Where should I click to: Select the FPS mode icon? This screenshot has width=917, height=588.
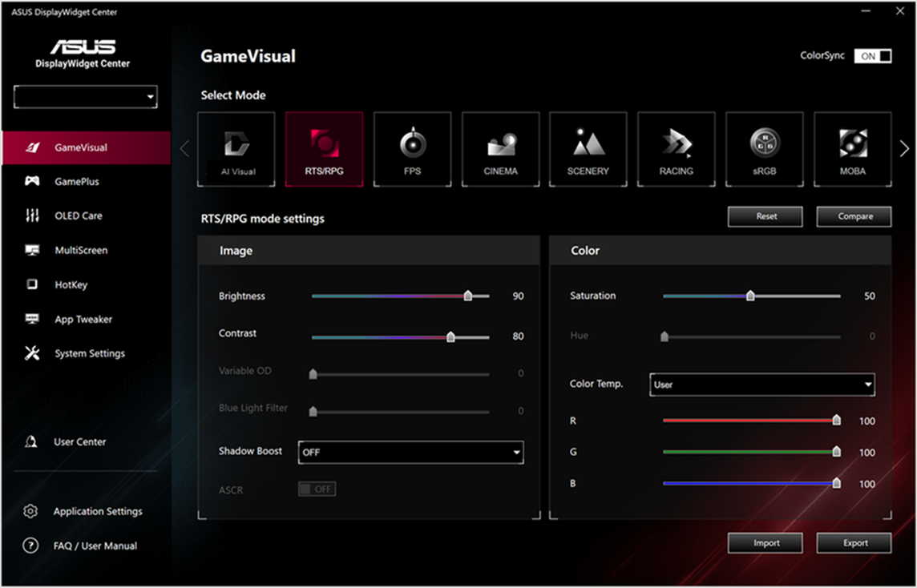412,149
